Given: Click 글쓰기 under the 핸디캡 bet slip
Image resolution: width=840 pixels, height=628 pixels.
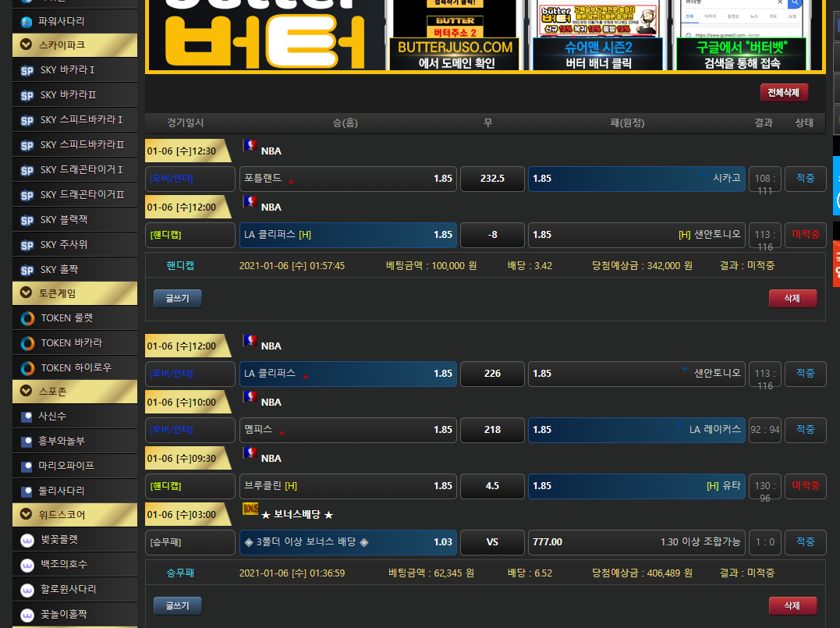Looking at the screenshot, I should click(177, 298).
